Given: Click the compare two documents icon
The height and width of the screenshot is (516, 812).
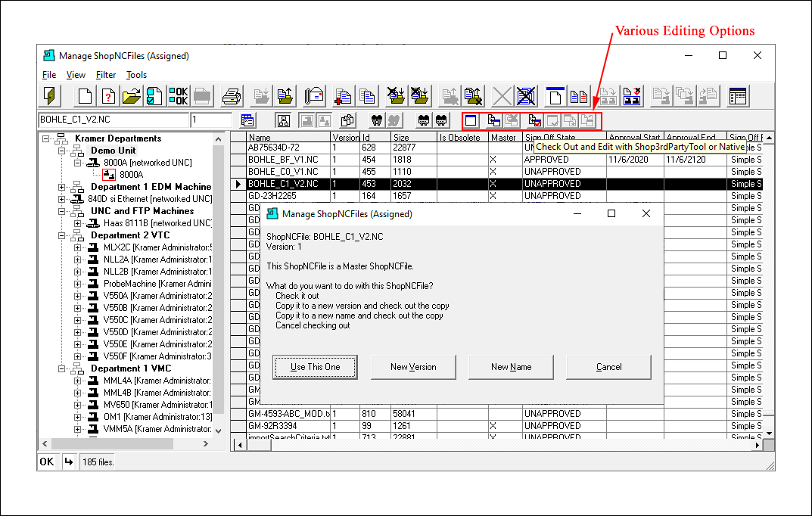Looking at the screenshot, I should pyautogui.click(x=578, y=96).
